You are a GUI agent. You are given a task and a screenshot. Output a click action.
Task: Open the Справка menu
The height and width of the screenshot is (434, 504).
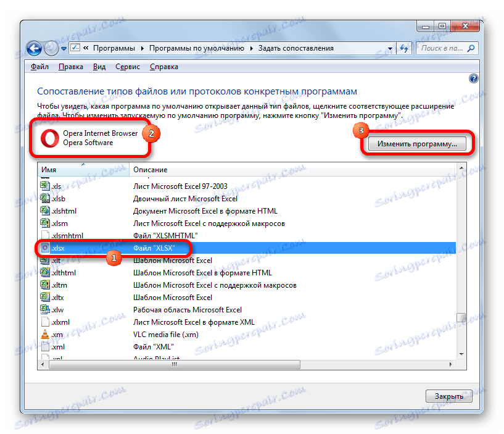point(164,67)
